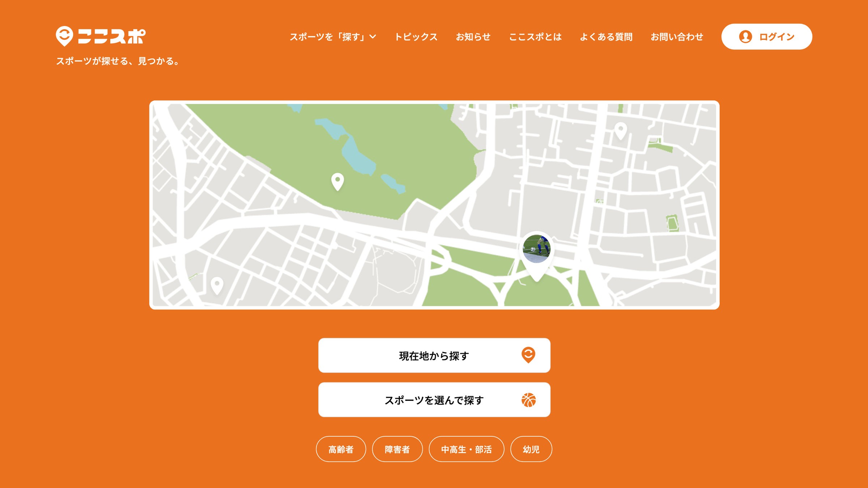Click スポーツを選んで探す button
Viewport: 868px width, 488px height.
coord(434,400)
